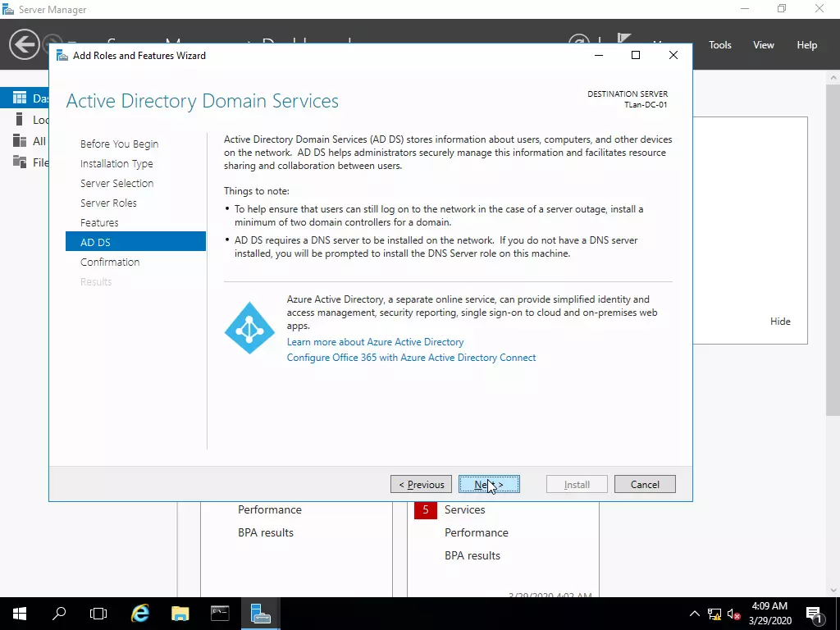This screenshot has width=840, height=630.
Task: Open the Tools menu in Server Manager
Action: 720,45
